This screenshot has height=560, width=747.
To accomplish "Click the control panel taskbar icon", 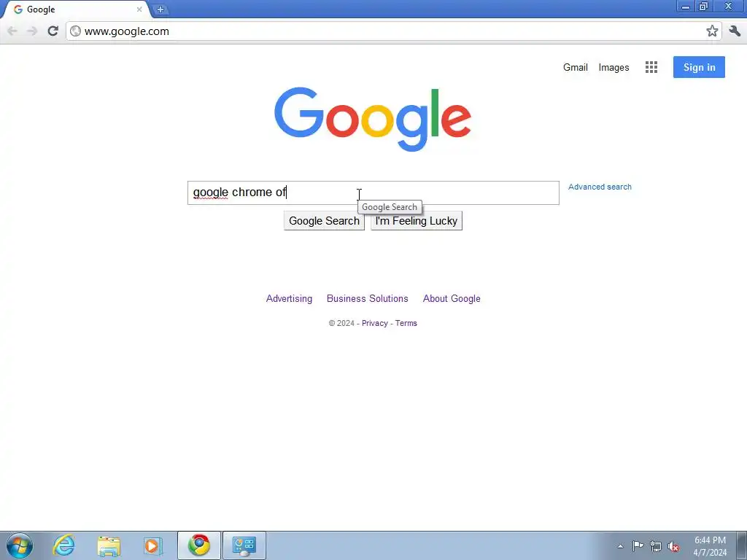I will pos(244,545).
